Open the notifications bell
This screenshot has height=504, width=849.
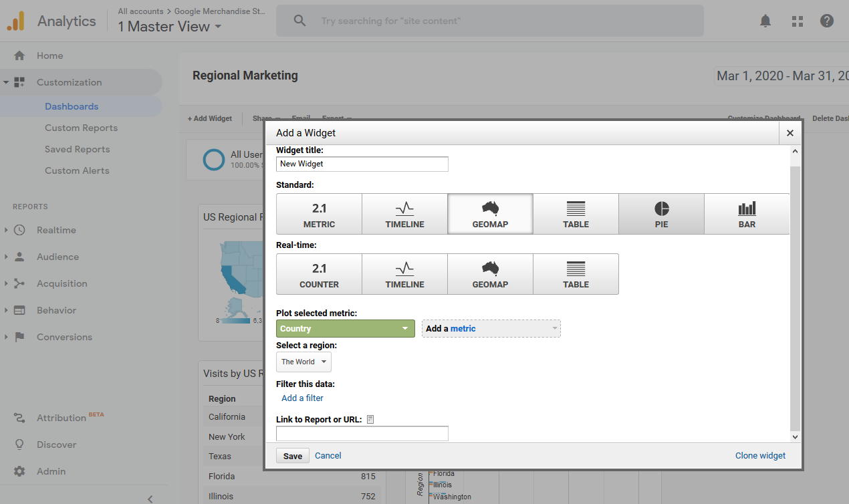pos(765,21)
